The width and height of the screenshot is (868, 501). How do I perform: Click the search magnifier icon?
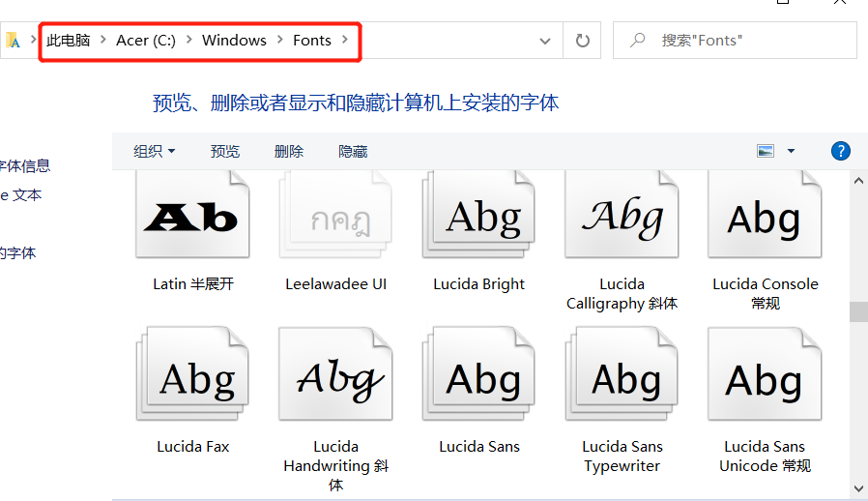[x=638, y=40]
